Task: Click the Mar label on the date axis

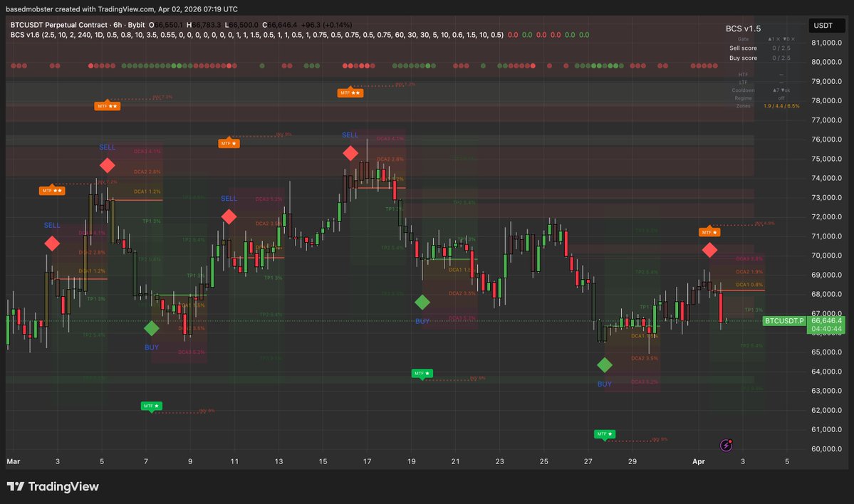Action: tap(13, 461)
